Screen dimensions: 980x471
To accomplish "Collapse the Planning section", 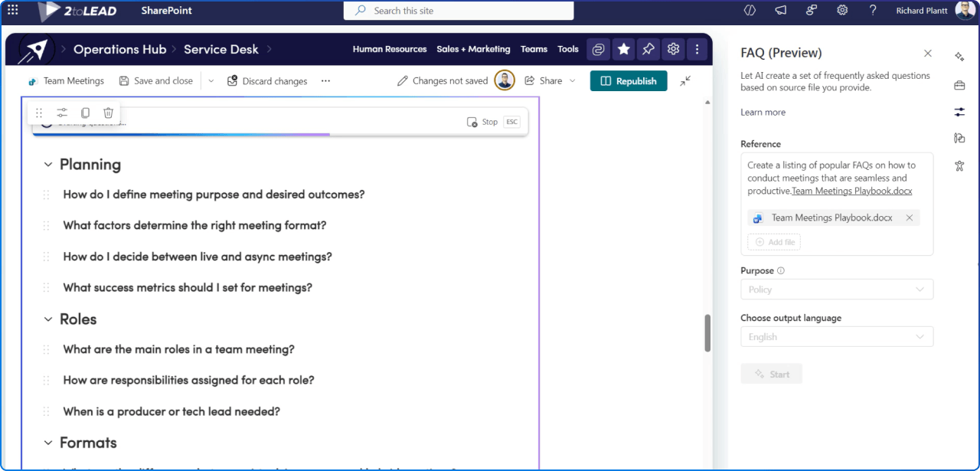I will 47,164.
